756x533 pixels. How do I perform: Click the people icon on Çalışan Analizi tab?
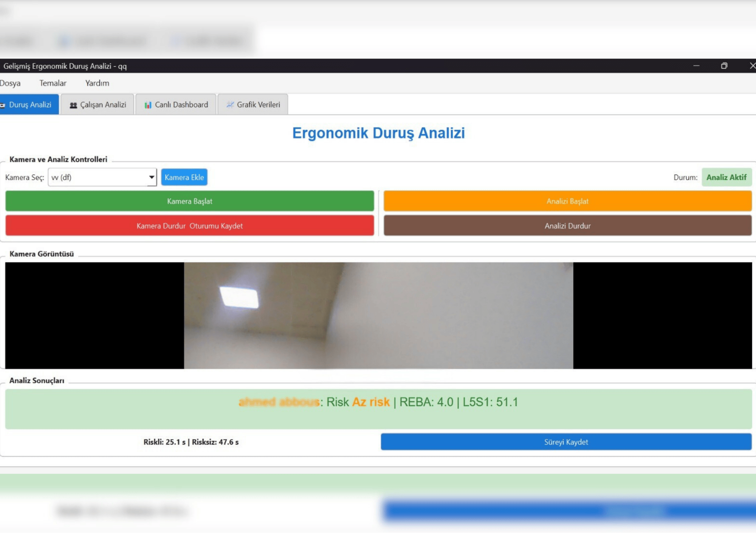click(x=73, y=105)
